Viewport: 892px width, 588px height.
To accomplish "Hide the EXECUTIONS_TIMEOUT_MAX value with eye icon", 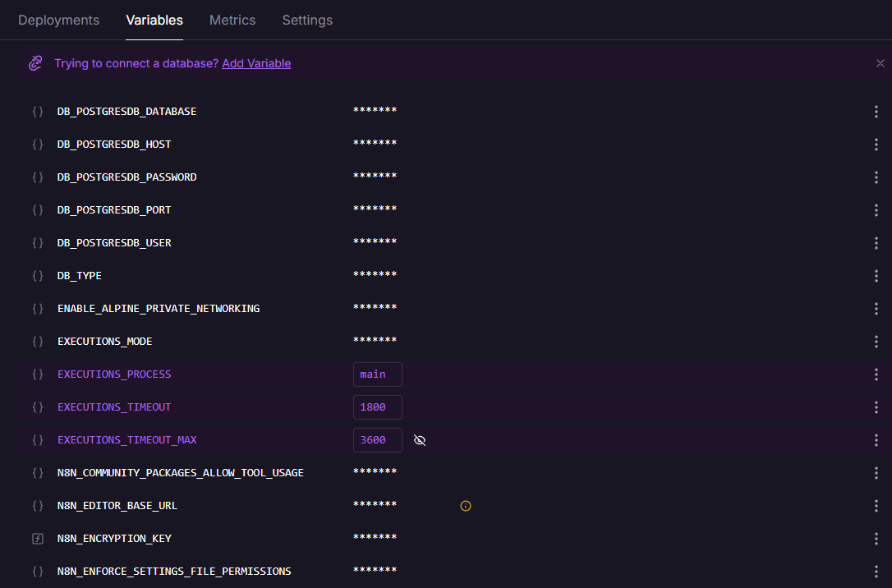I will click(420, 440).
